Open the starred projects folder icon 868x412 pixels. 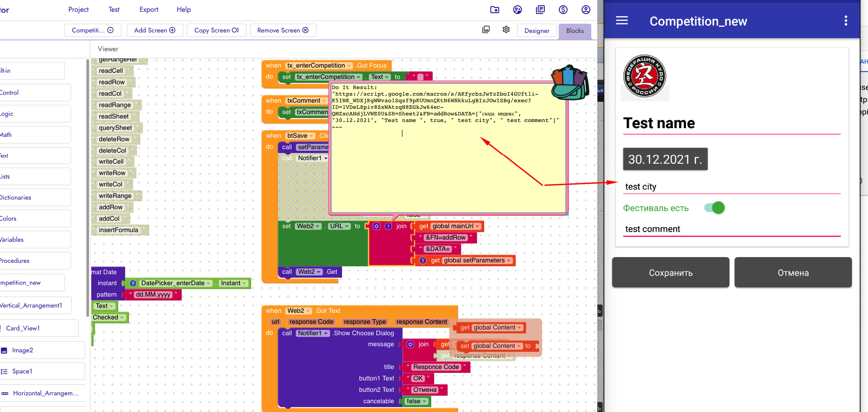tap(495, 10)
